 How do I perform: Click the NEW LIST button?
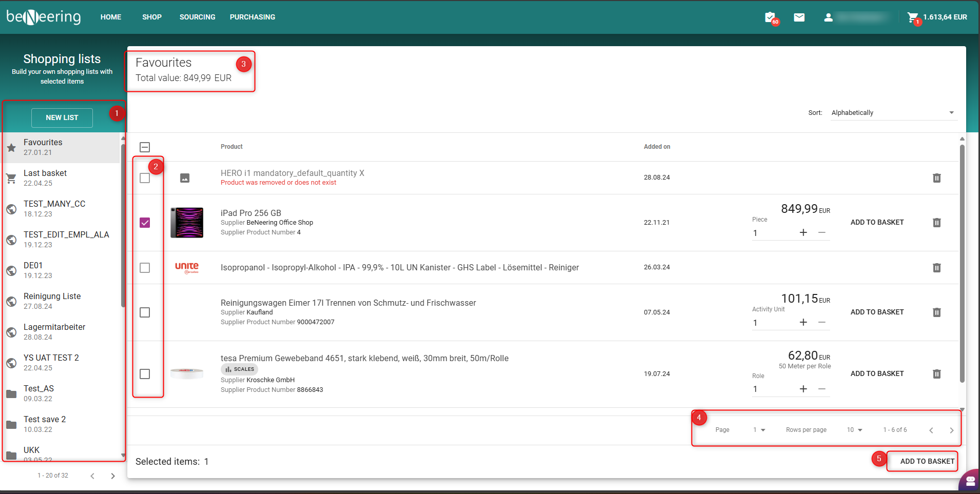[62, 118]
